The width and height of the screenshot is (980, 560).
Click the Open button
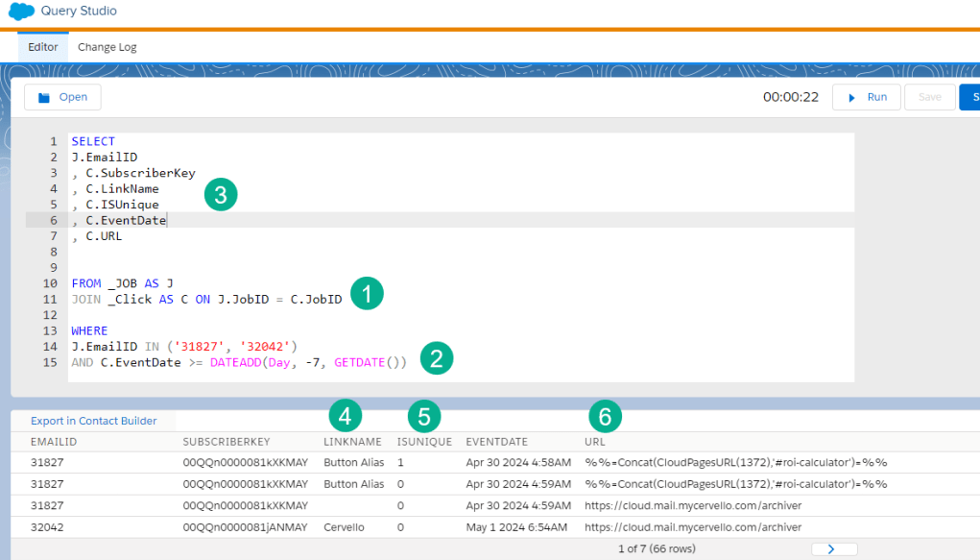coord(62,96)
